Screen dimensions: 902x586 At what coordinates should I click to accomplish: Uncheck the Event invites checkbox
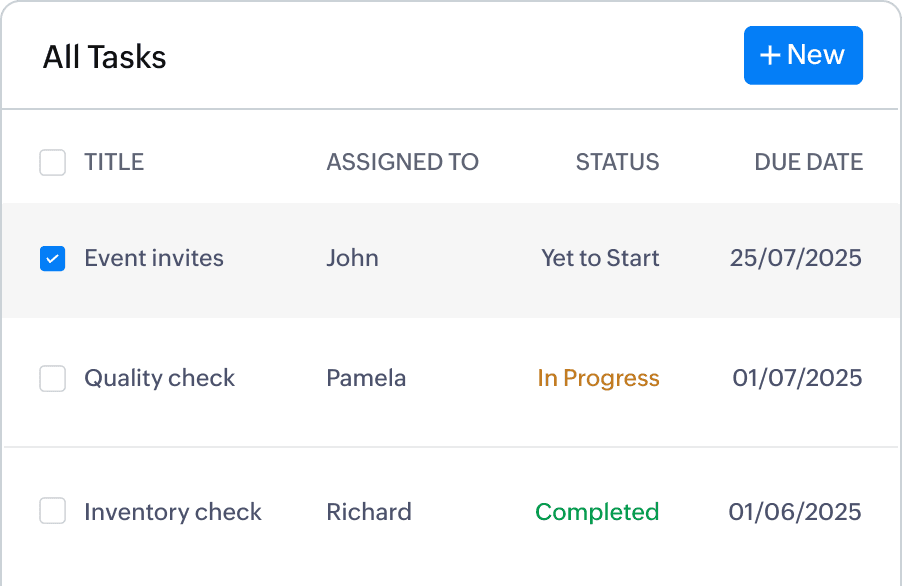(52, 259)
